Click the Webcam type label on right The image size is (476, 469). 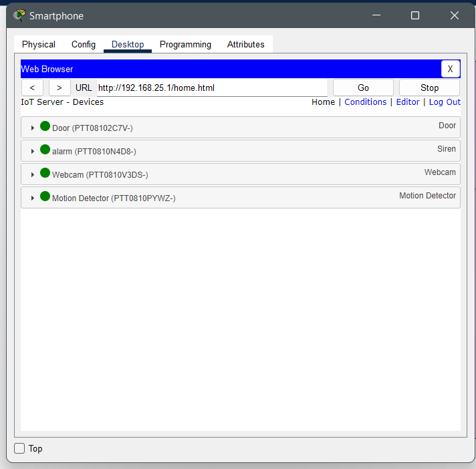[x=440, y=172]
